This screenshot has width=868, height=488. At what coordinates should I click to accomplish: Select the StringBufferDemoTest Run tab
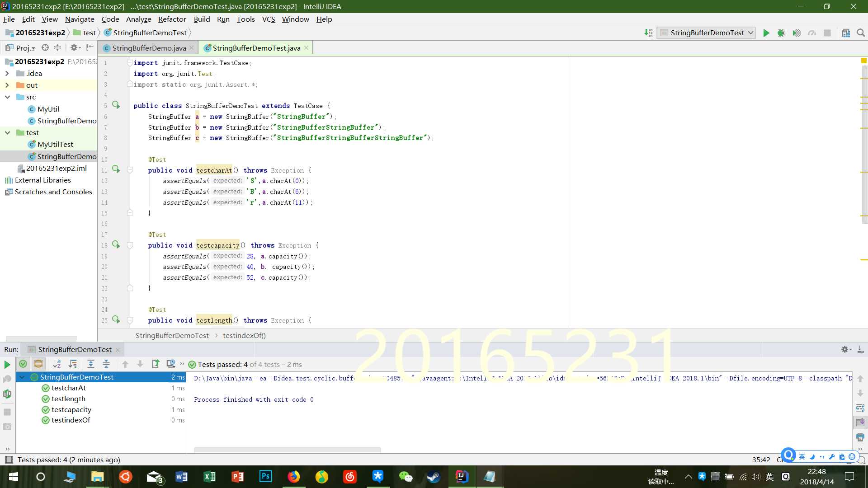coord(75,349)
